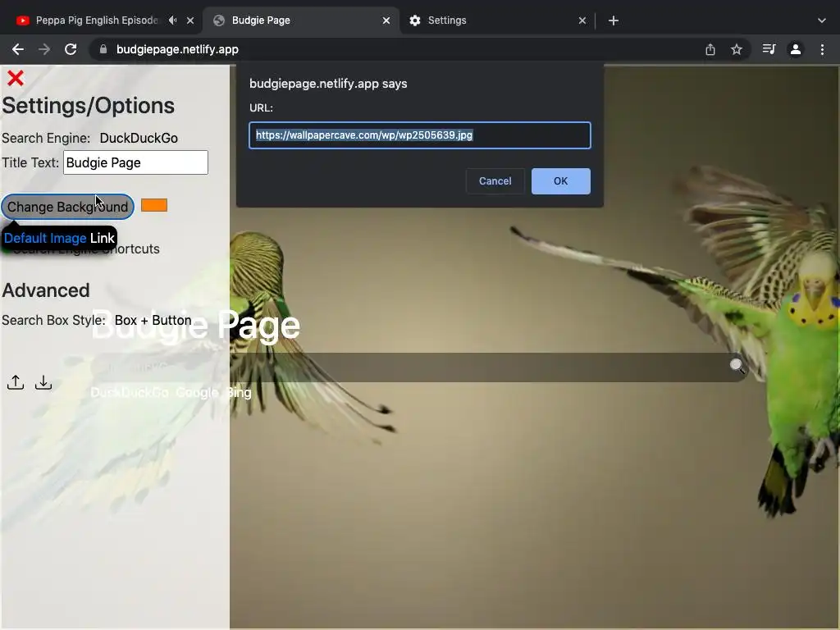The width and height of the screenshot is (840, 630).
Task: Select the Bing search link
Action: [x=239, y=393]
